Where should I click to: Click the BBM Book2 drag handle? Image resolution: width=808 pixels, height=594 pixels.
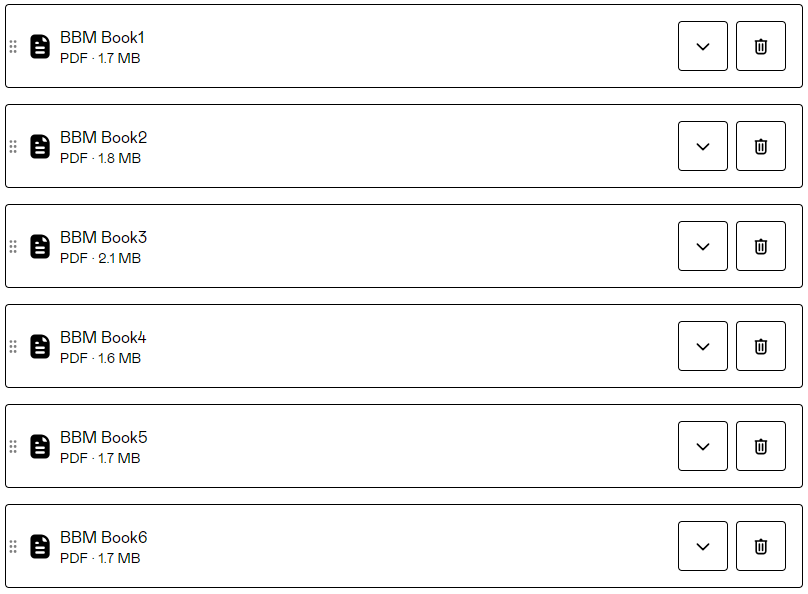13,146
